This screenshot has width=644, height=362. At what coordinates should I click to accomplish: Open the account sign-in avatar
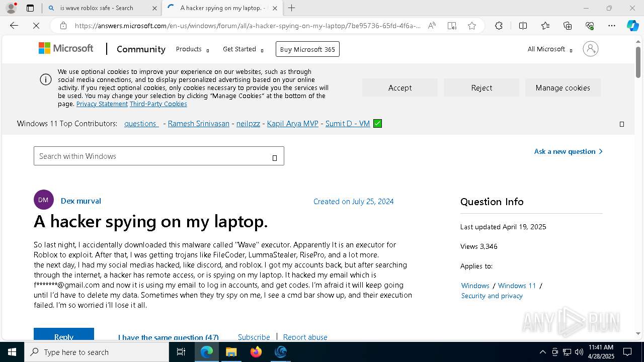(x=590, y=49)
